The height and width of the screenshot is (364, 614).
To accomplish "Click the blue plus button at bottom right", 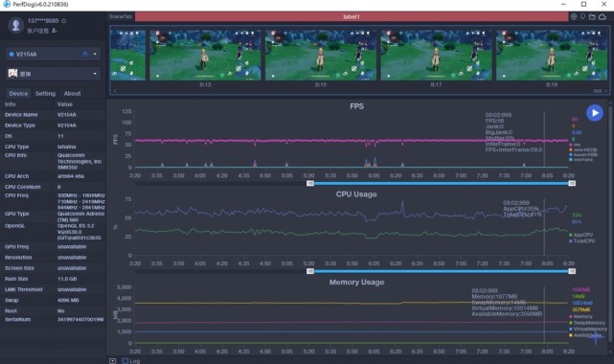I will [x=596, y=337].
